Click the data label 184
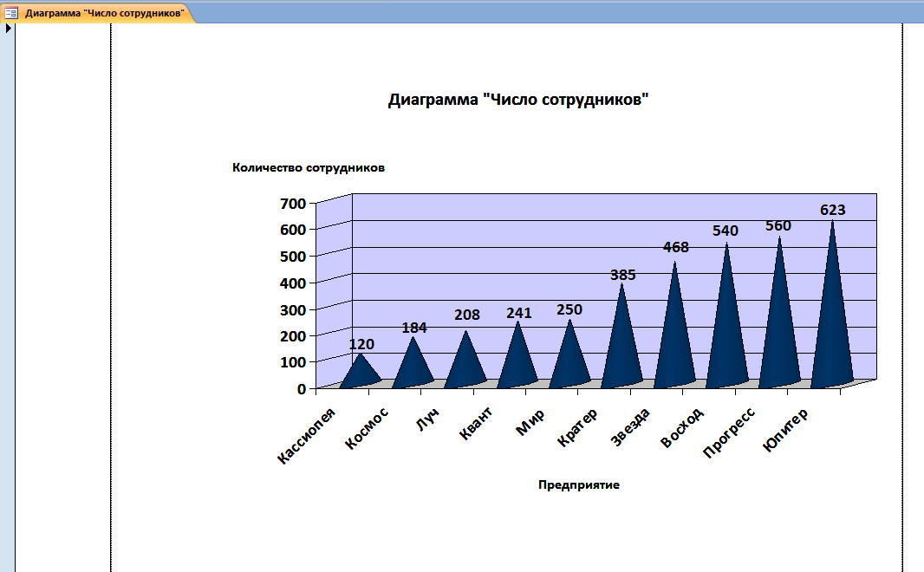924x572 pixels. pos(413,328)
